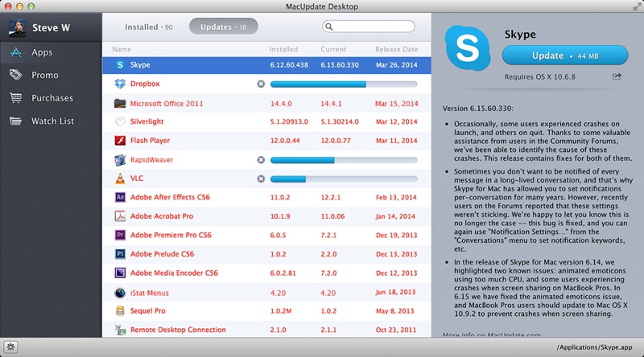Select the Silverlight row name

147,121
